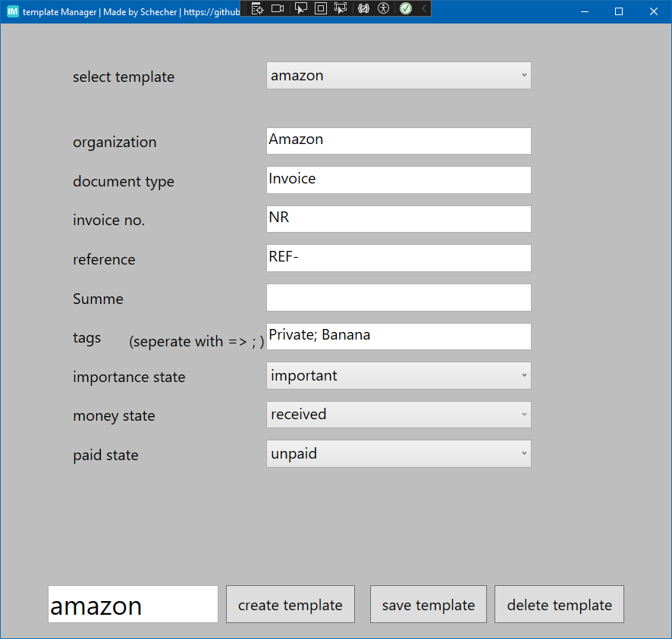Click the select template label
The height and width of the screenshot is (639, 672).
click(124, 77)
